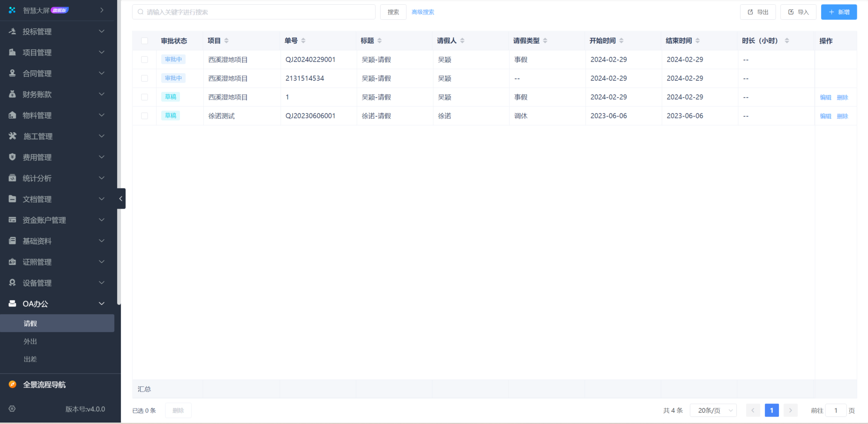Click the 新增 button
This screenshot has height=424, width=868.
click(x=838, y=12)
